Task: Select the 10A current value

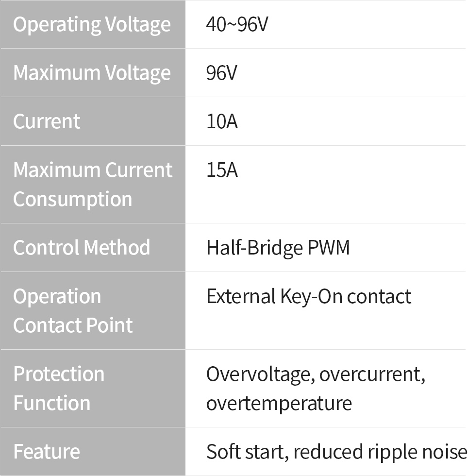Action: pos(222,121)
